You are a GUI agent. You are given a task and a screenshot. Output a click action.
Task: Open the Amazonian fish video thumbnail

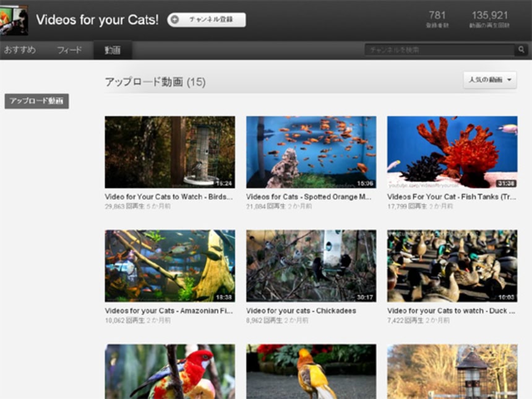pos(169,266)
